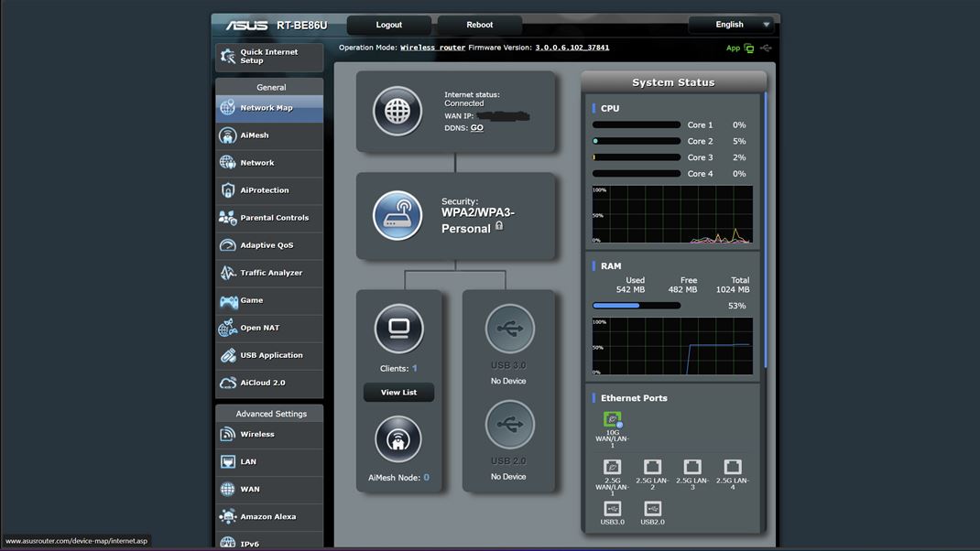The height and width of the screenshot is (551, 980).
Task: Open WAN advanced settings
Action: click(x=269, y=489)
